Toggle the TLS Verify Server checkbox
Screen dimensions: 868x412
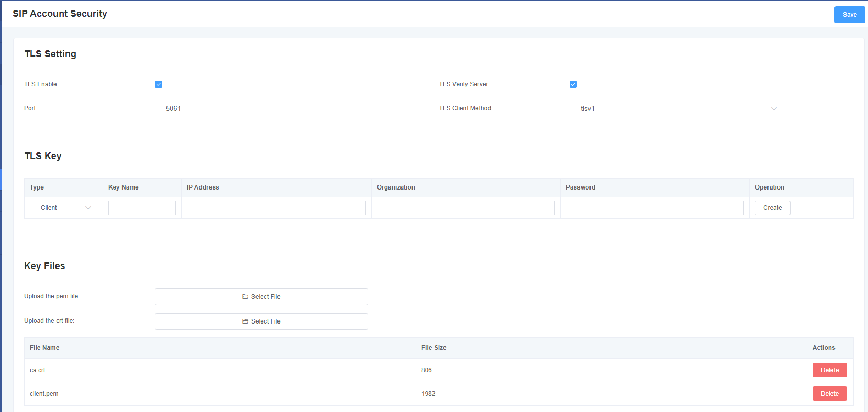tap(573, 84)
